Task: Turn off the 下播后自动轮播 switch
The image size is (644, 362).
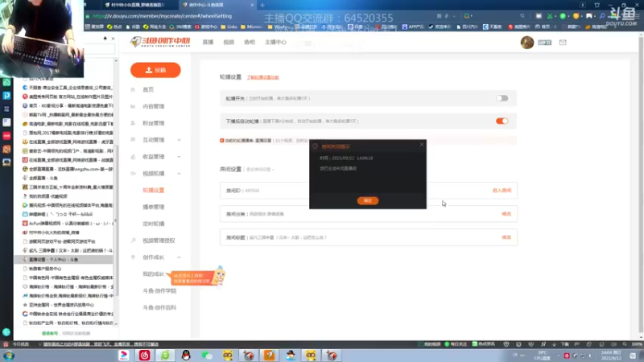Action: pyautogui.click(x=502, y=121)
